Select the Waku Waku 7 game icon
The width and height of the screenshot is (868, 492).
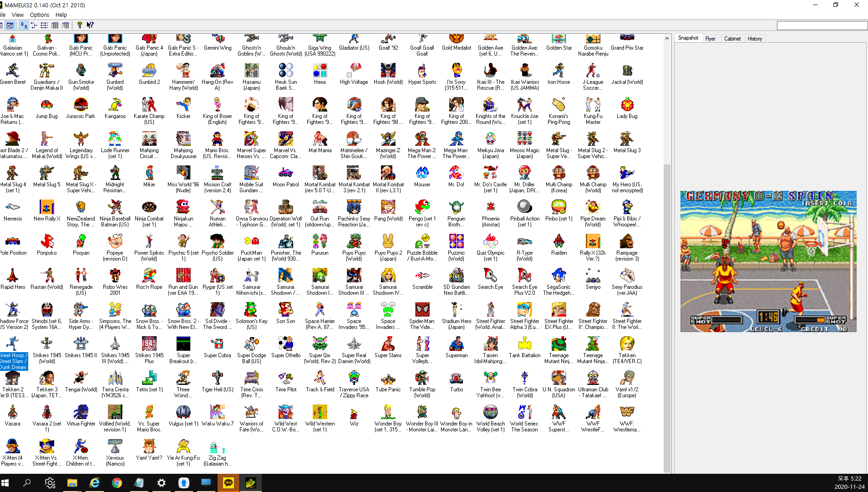[218, 412]
